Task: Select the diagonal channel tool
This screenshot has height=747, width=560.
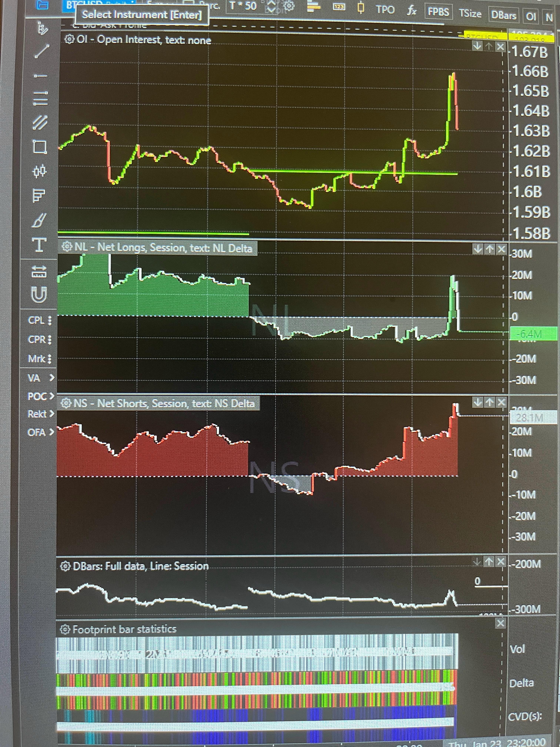Action: 40,122
